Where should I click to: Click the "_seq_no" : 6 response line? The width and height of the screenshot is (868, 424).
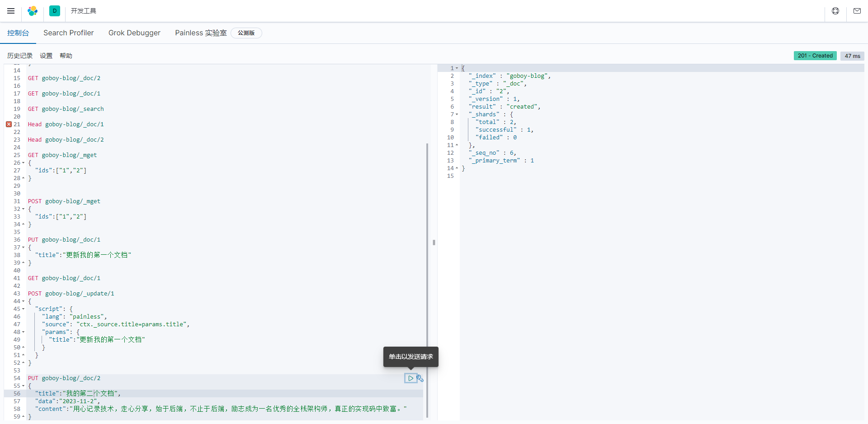(x=492, y=153)
